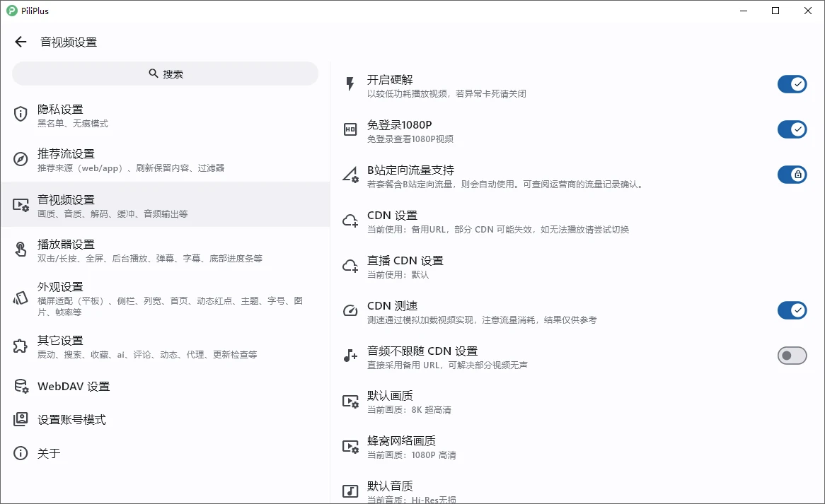Toggle off CDN 测速
This screenshot has width=825, height=504.
792,310
